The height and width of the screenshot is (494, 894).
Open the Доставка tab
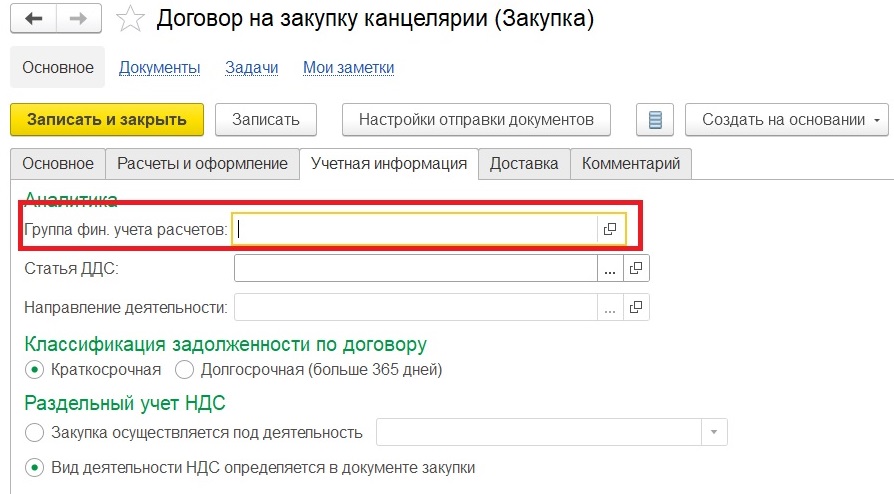[524, 164]
